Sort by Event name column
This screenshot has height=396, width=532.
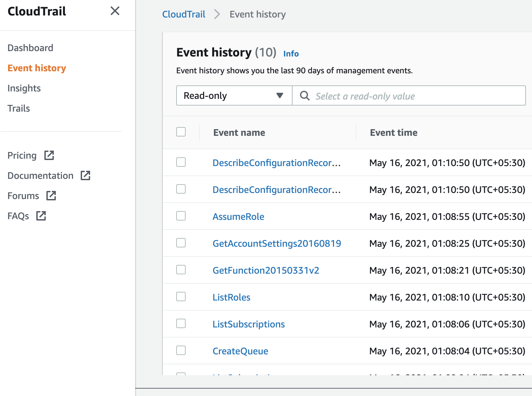click(x=239, y=132)
